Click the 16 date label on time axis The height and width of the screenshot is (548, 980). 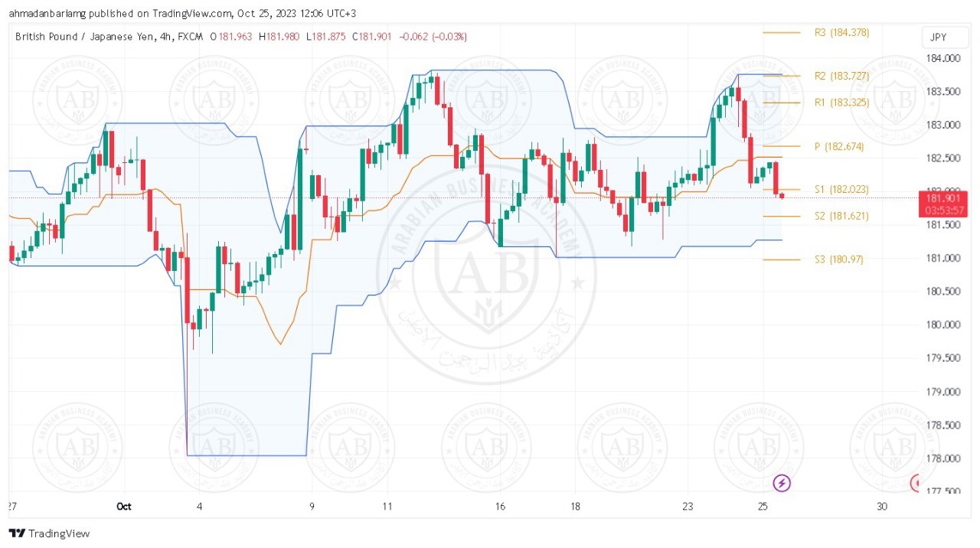coord(500,507)
